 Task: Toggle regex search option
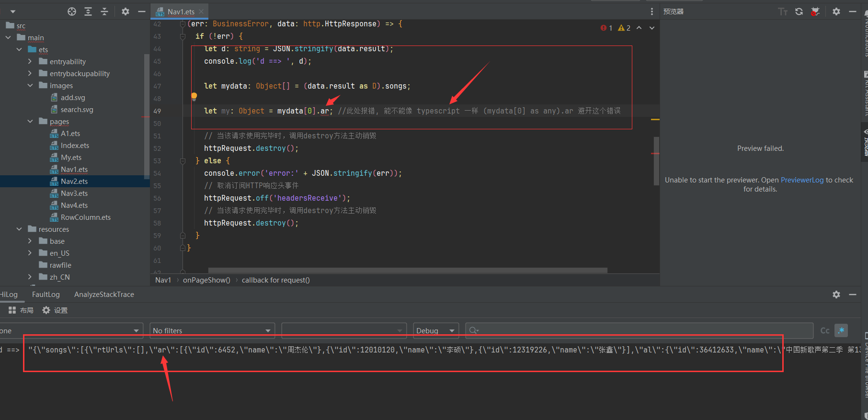pyautogui.click(x=841, y=330)
